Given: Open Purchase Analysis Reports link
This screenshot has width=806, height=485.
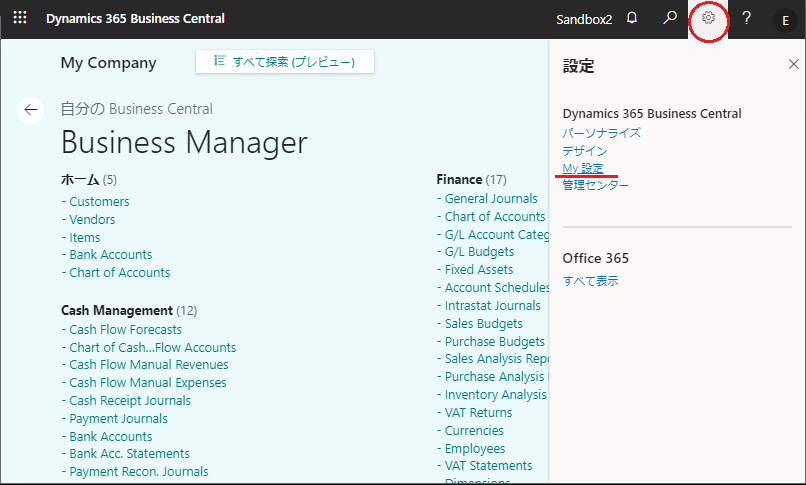Looking at the screenshot, I should pos(497,376).
